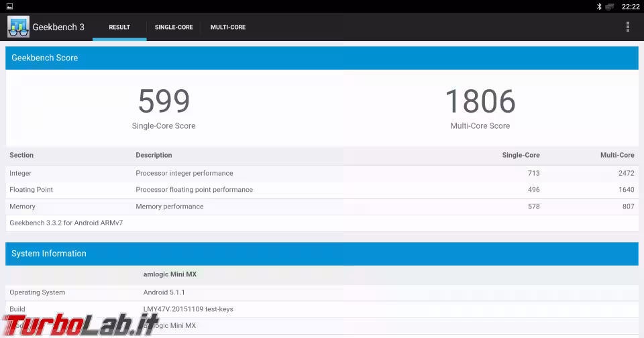The width and height of the screenshot is (644, 338).
Task: Tap Integer multi-core value 2472
Action: tap(627, 173)
